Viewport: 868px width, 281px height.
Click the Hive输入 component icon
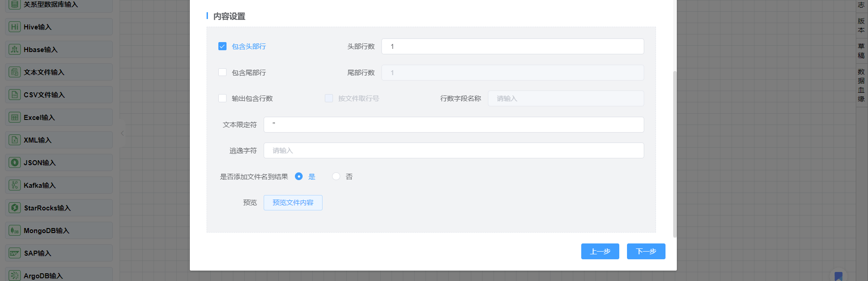tap(14, 27)
